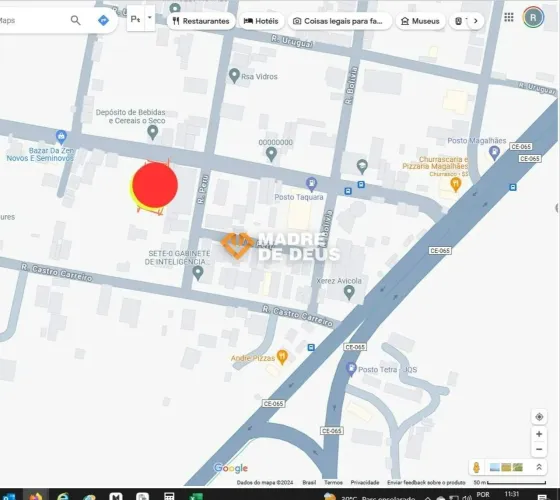Click the Pt language tool button
Viewport: 560px width, 500px height.
135,19
